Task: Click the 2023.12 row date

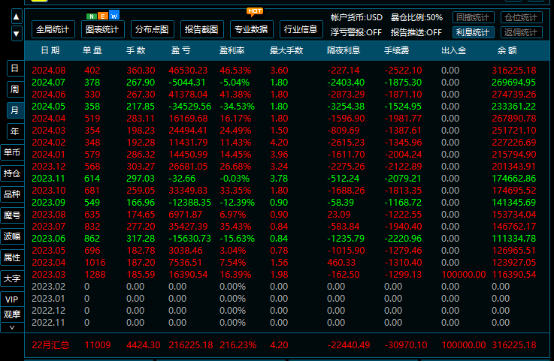Action: pos(49,167)
